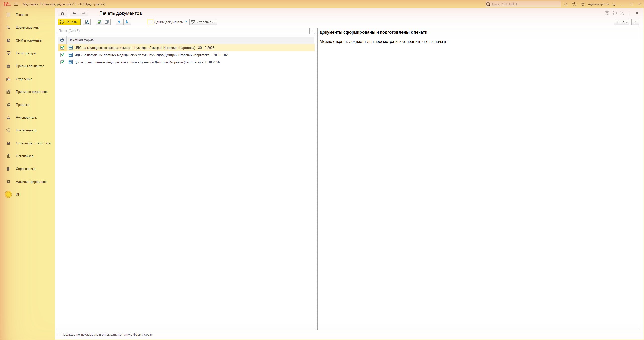This screenshot has width=644, height=340.
Task: Uncheck ИДС на медицинское вмешательство
Action: (62, 48)
